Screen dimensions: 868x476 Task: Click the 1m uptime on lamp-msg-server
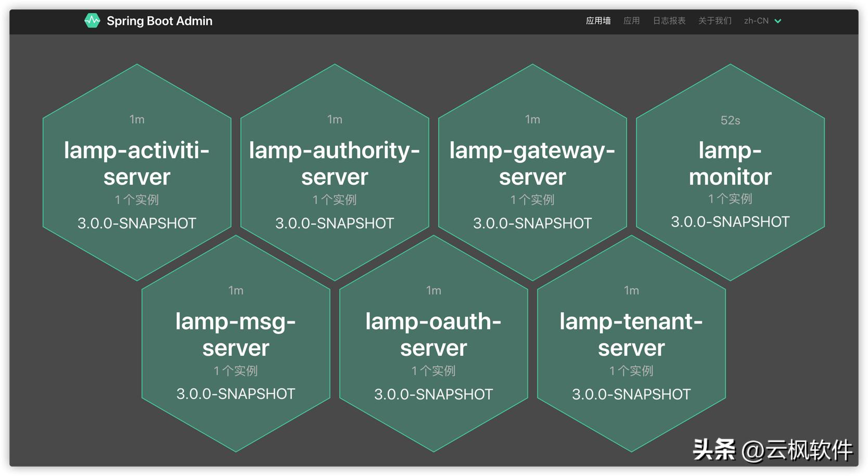(x=235, y=291)
